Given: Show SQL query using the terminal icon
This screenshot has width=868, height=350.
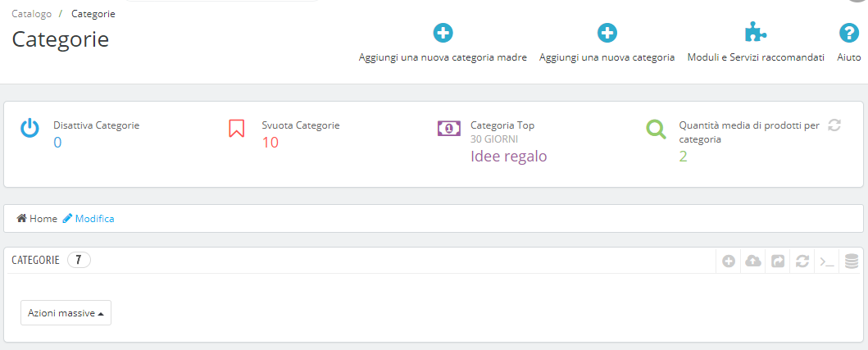Looking at the screenshot, I should [827, 261].
